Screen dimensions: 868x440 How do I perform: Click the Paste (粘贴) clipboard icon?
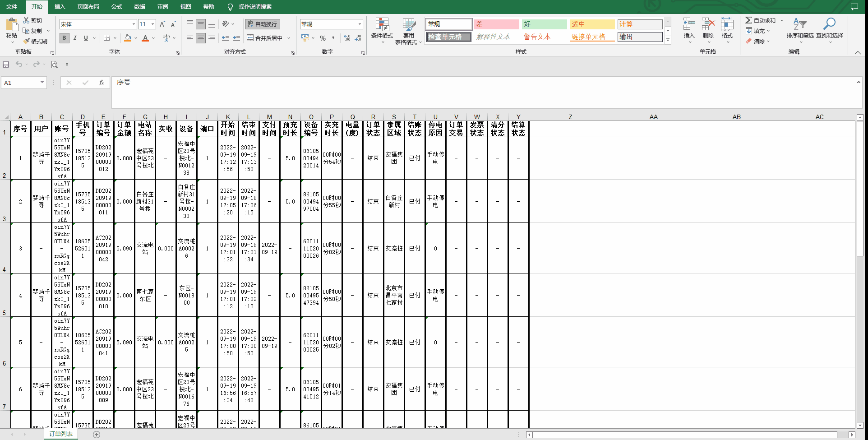point(12,25)
